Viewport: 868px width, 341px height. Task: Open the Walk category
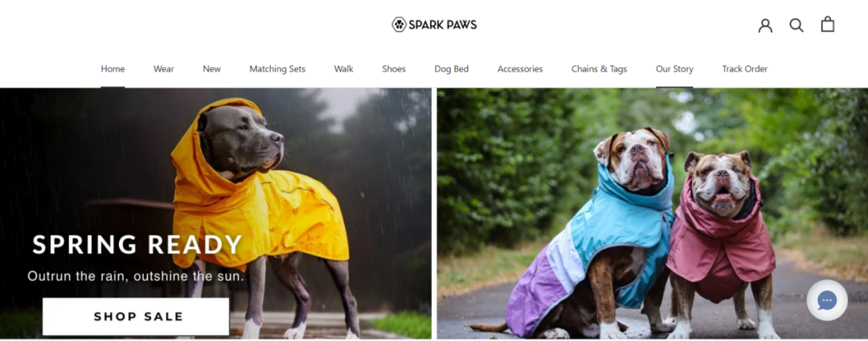pos(344,68)
